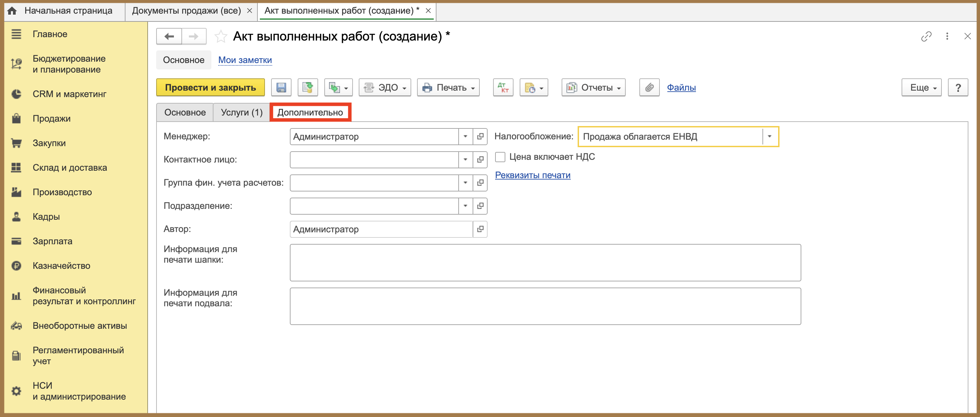Open CRM и маркетинг section
Image resolution: width=980 pixels, height=417 pixels.
click(69, 94)
